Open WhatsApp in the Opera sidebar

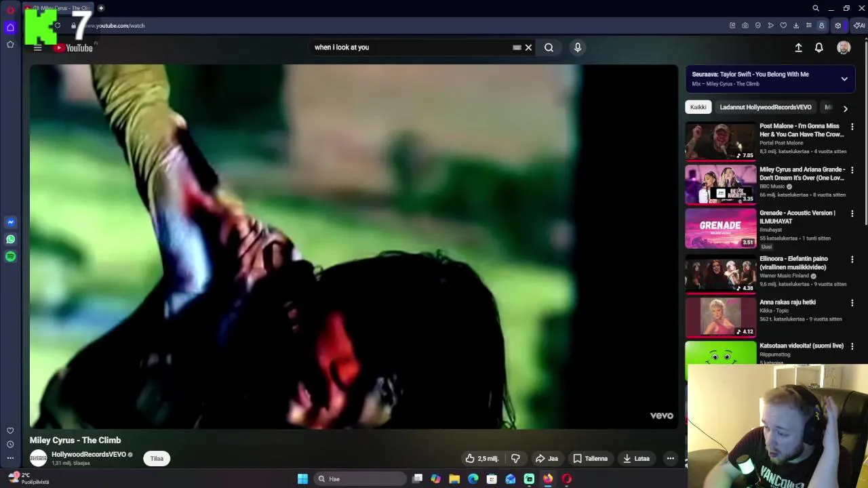coord(10,239)
